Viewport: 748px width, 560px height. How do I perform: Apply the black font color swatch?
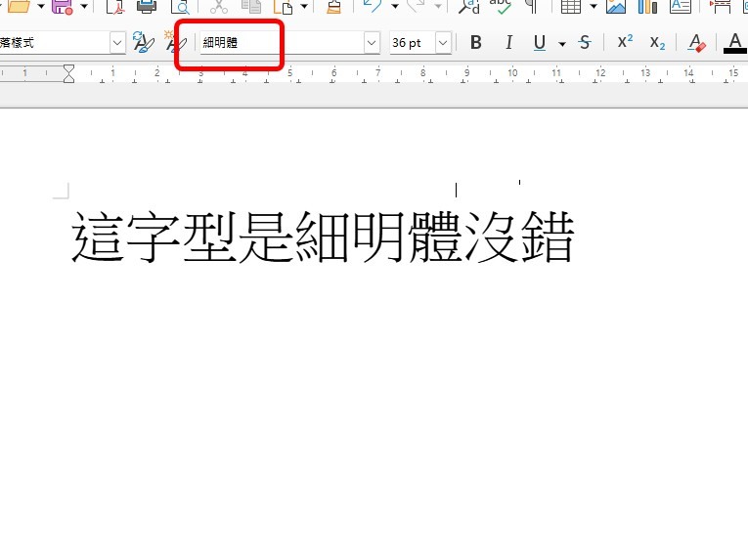(735, 43)
